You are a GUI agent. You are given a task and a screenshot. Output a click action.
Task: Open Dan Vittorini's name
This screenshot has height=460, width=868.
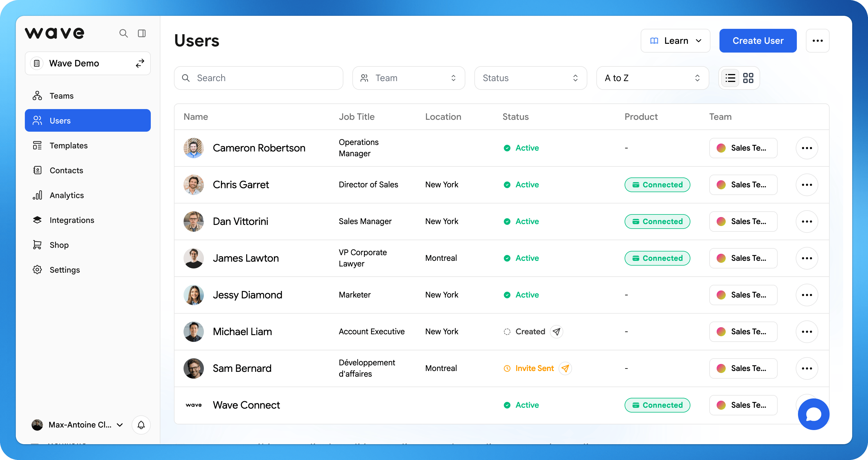[240, 222]
